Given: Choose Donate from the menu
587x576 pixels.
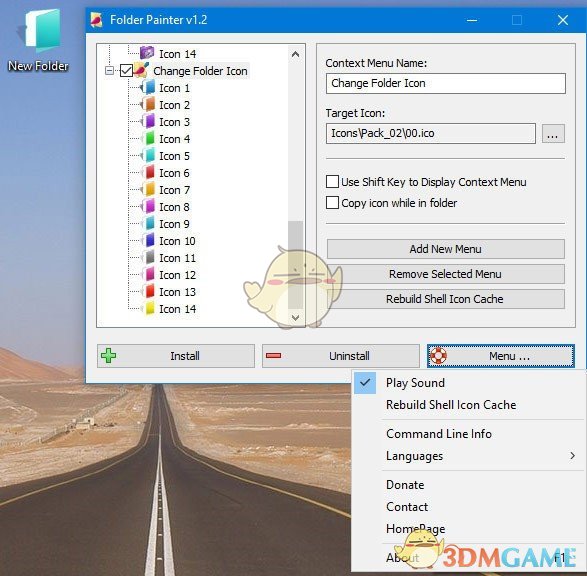Looking at the screenshot, I should [x=405, y=485].
